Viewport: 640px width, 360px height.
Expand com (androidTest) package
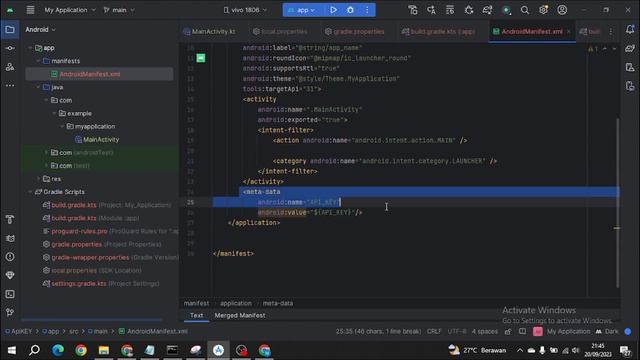46,152
